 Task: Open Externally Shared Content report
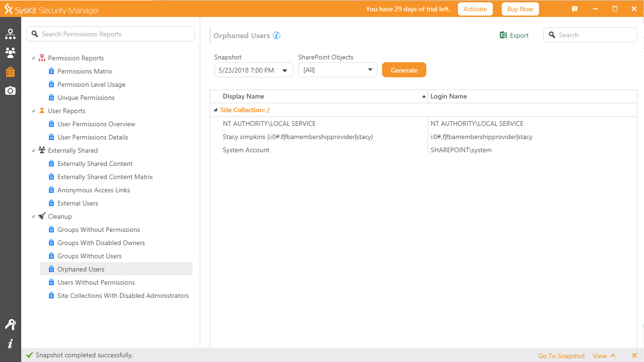click(x=95, y=164)
